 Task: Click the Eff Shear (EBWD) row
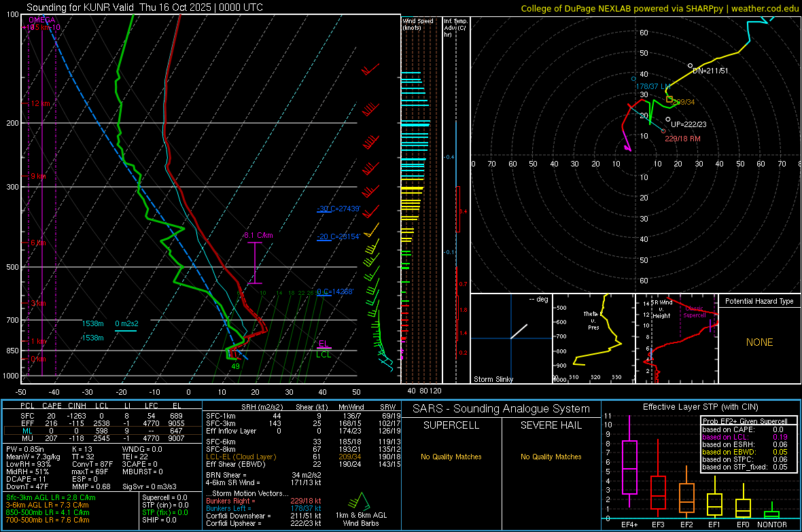303,464
